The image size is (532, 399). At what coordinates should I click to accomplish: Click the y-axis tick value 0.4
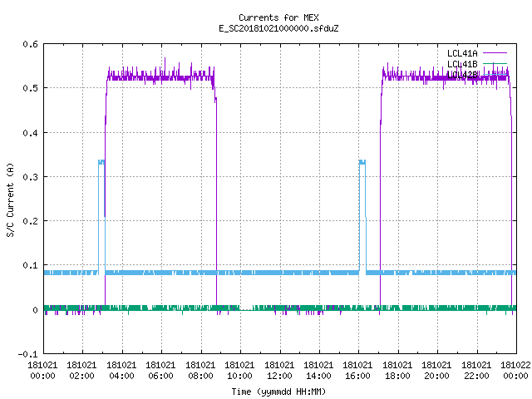point(30,133)
